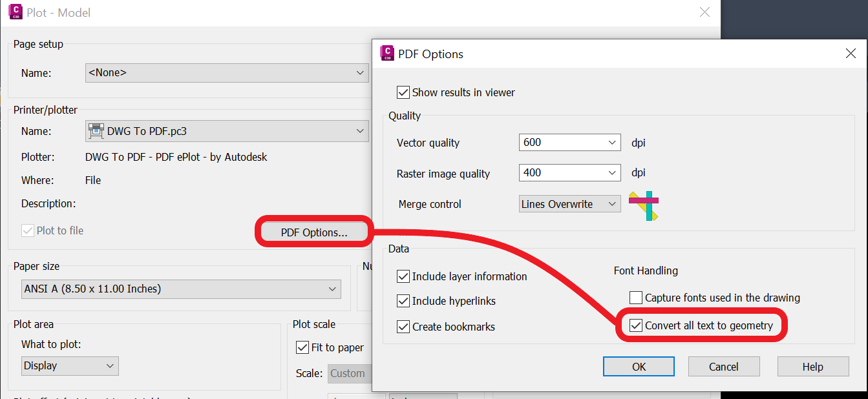The width and height of the screenshot is (868, 399).
Task: Click the AutoCAD logo on the Plot dialog
Action: click(x=14, y=12)
